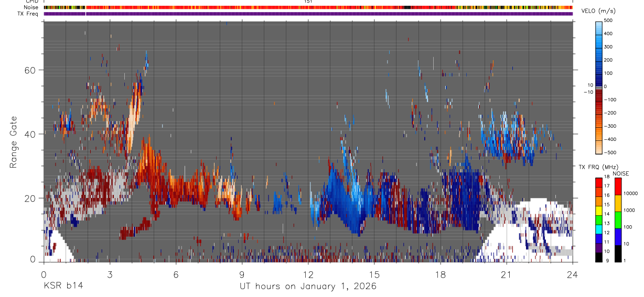Select the -200 tick on velocity colorbar
The width and height of the screenshot is (644, 297).
(x=611, y=113)
